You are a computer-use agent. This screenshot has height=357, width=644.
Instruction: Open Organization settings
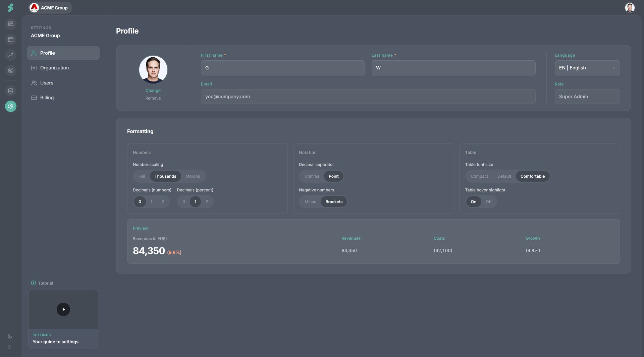pyautogui.click(x=63, y=68)
